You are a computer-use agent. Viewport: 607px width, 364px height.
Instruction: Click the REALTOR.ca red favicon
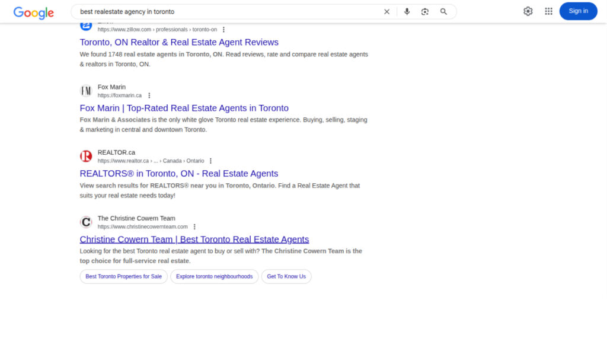pos(86,157)
